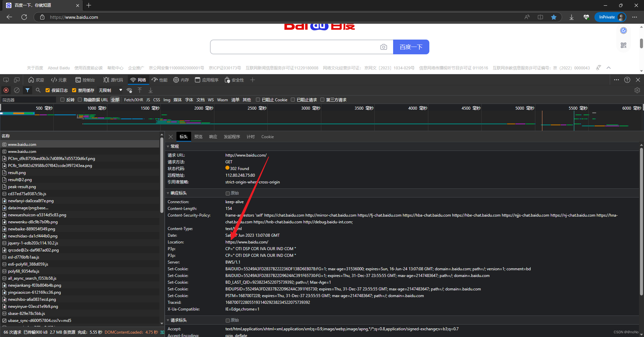
Task: Enable 隐藏数据 URL checkbox
Action: 80,100
